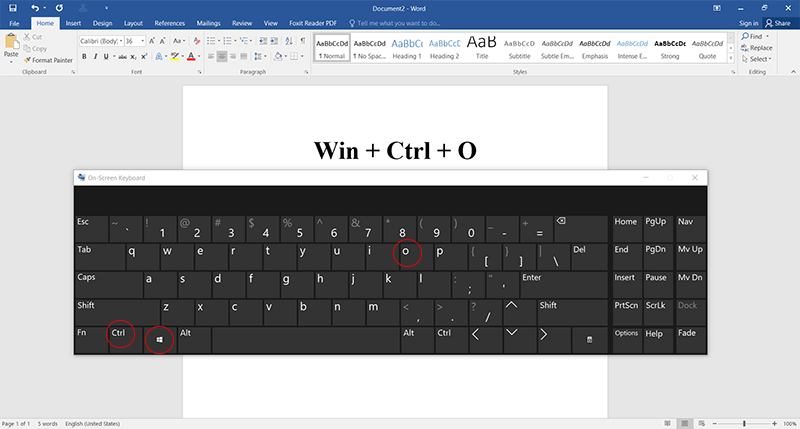Click Text Highlight Color yellow swatch
Viewport: 800px width, 429px height.
(x=175, y=57)
